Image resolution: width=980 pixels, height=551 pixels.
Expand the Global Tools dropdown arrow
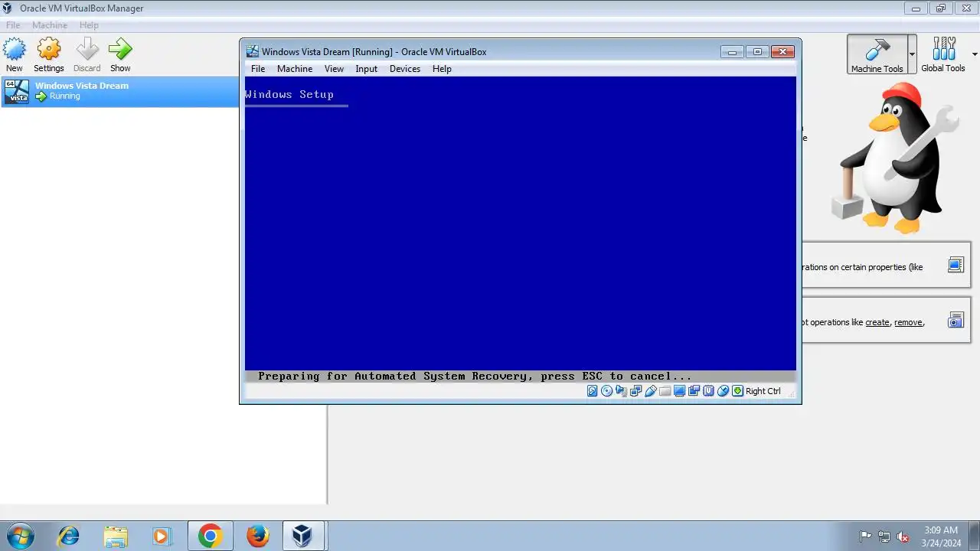975,54
